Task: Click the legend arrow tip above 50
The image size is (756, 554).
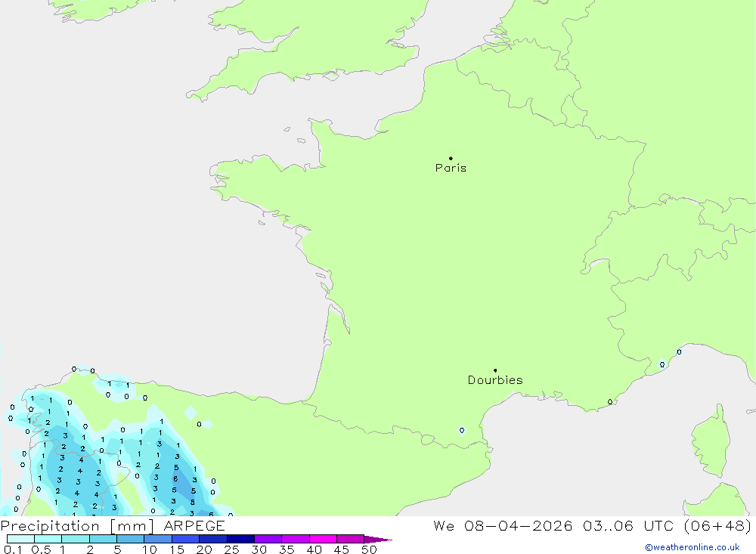Action: point(378,539)
